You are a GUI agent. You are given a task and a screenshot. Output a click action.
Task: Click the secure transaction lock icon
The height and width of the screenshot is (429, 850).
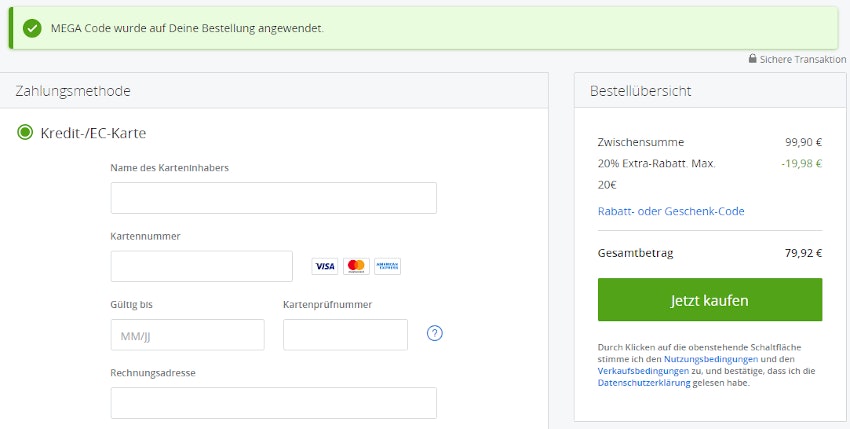752,59
